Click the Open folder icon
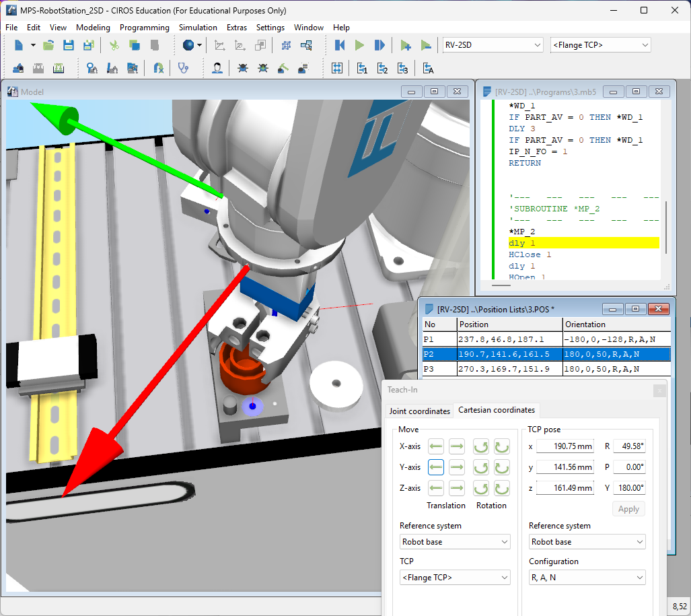 click(x=48, y=45)
